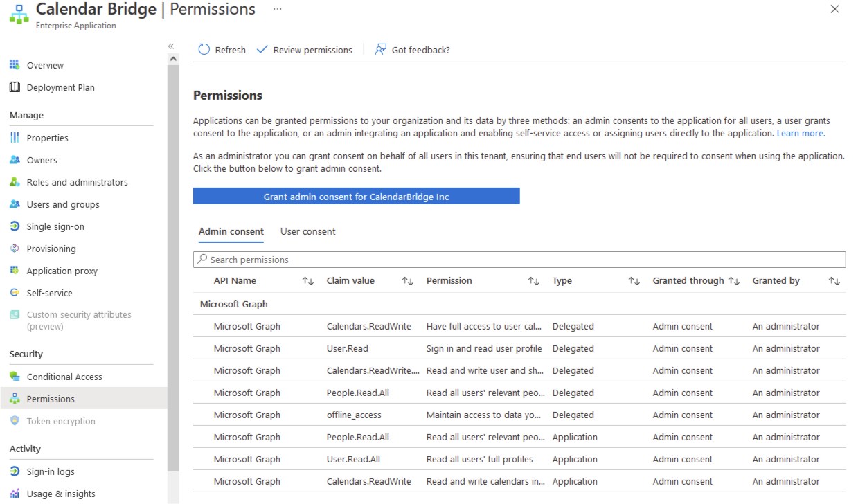Click the search magnifier icon

point(202,260)
